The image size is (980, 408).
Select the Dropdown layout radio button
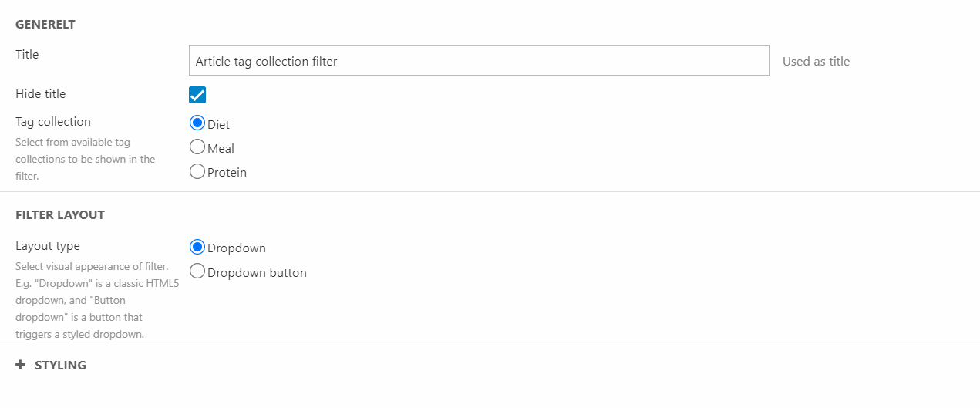tap(197, 248)
